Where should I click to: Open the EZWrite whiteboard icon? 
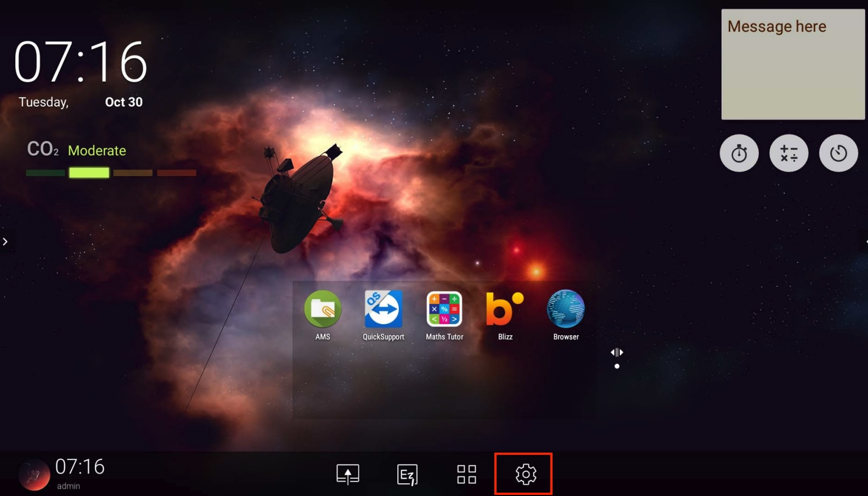407,475
